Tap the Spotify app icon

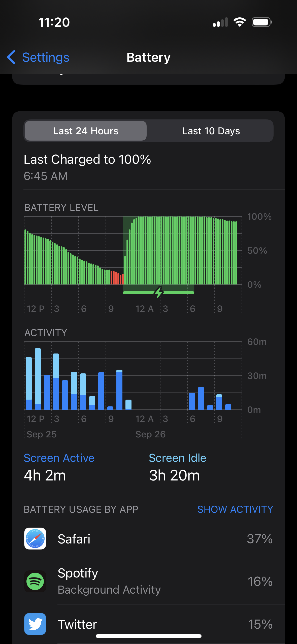pos(35,581)
